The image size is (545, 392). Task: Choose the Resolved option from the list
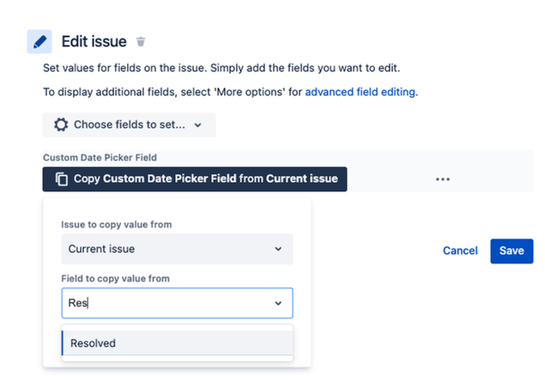(178, 343)
